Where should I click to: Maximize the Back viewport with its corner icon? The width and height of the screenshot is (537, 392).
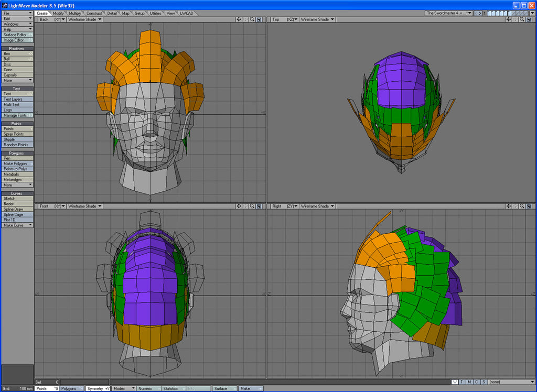[x=259, y=19]
